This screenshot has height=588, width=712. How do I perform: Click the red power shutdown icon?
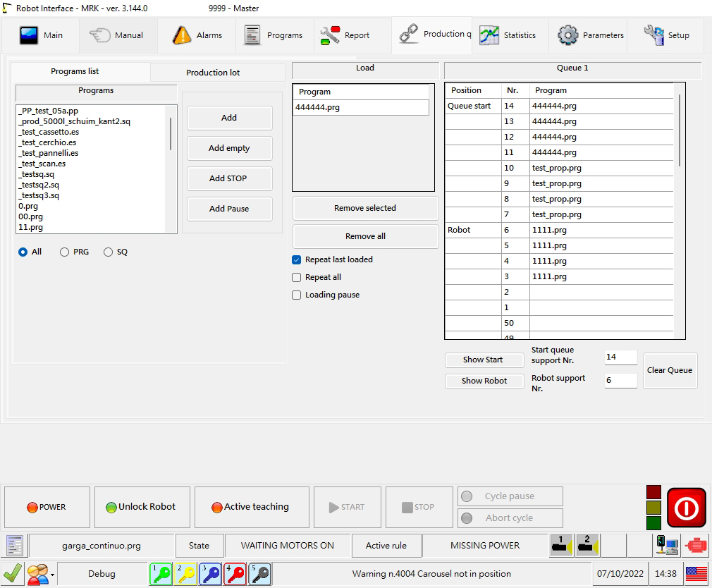pyautogui.click(x=686, y=508)
